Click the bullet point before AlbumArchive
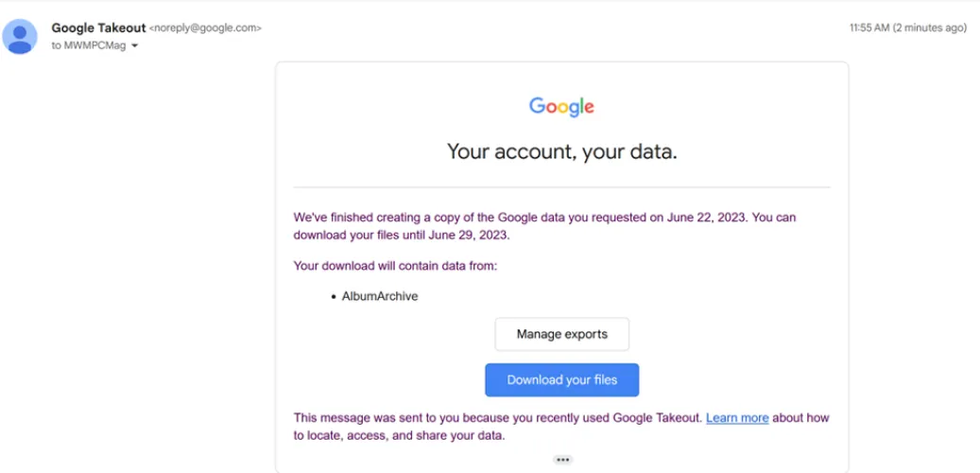 [x=334, y=297]
